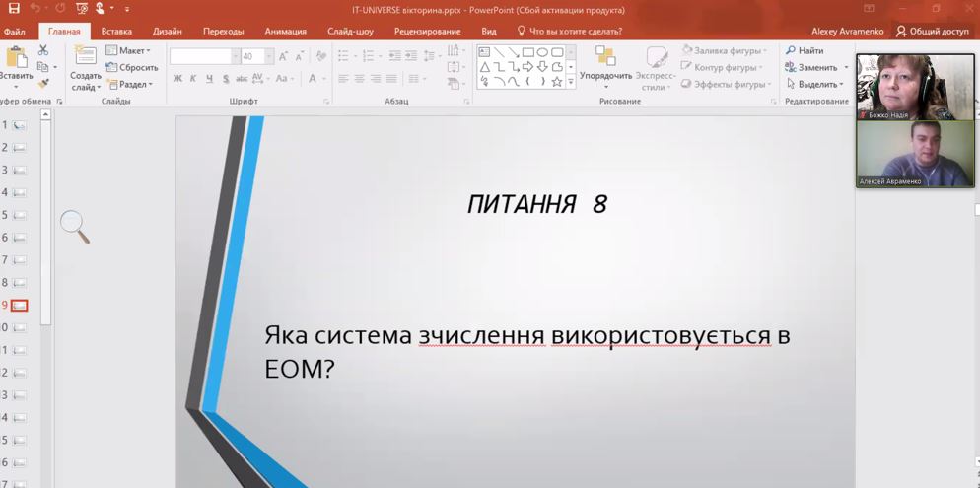980x488 pixels.
Task: Select the star shape in shapes gallery
Action: coord(557,82)
